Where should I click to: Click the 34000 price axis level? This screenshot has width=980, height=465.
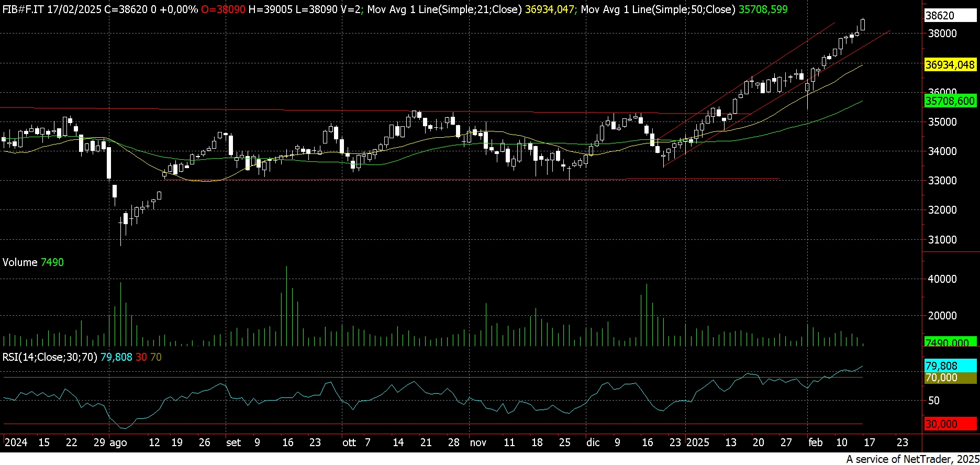pos(942,151)
